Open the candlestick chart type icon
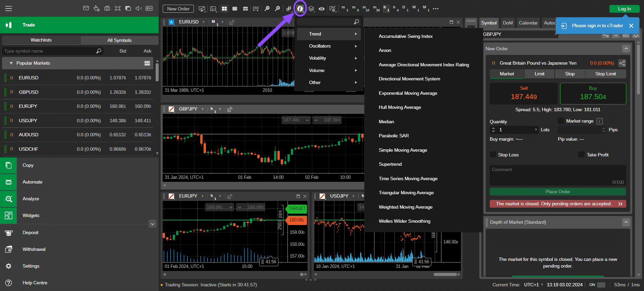Image resolution: width=644 pixels, height=291 pixels. 289,9
